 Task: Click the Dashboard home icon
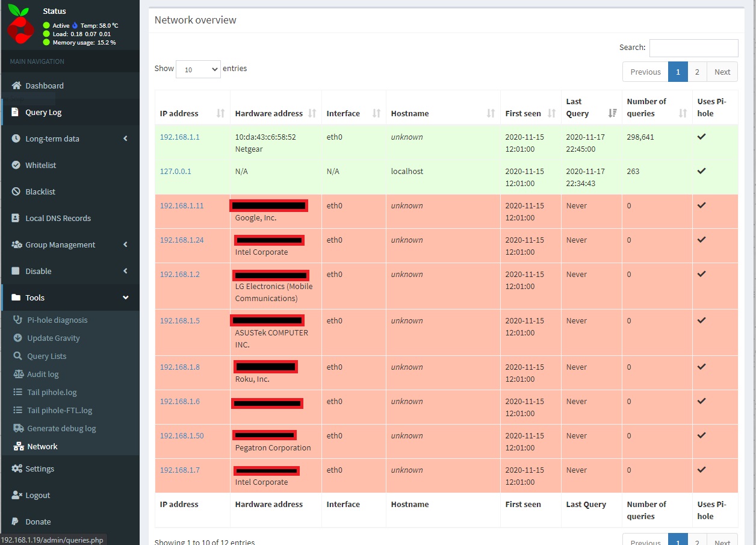[x=16, y=86]
